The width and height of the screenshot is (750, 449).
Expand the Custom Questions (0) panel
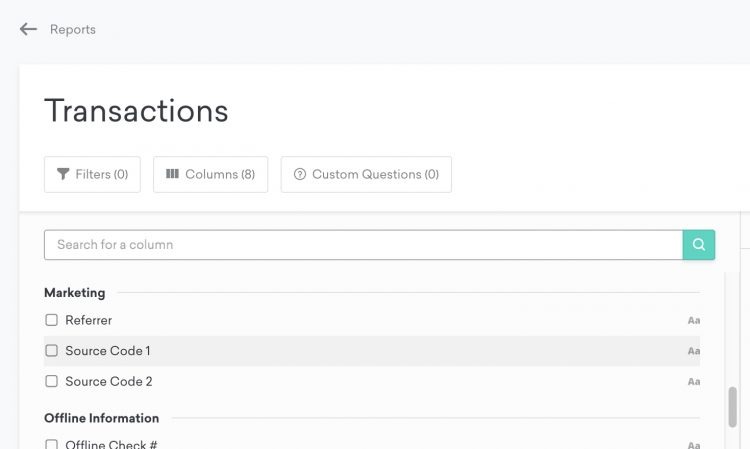366,174
